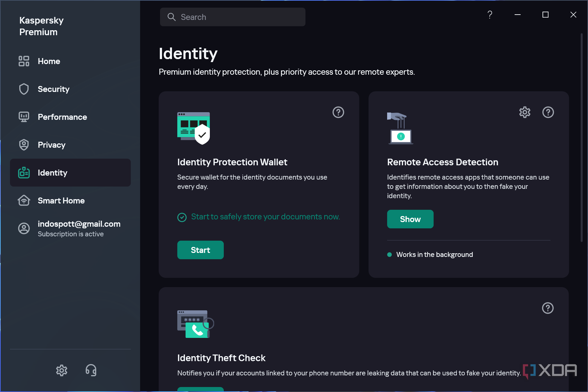Open the Smart Home section

pyautogui.click(x=70, y=200)
